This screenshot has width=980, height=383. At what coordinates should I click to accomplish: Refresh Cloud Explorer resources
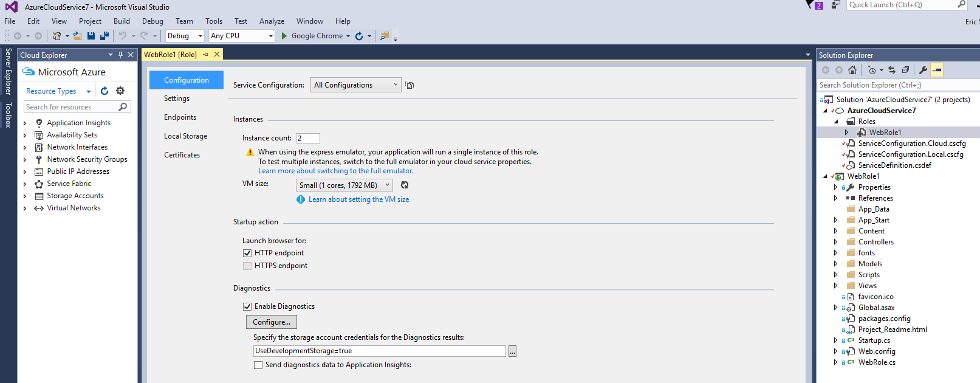(105, 91)
